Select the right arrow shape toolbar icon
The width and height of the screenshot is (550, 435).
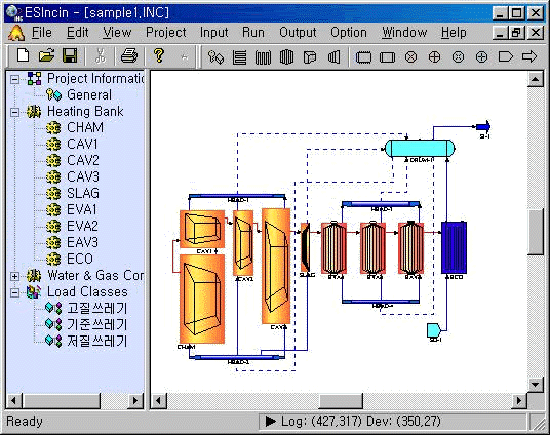click(x=529, y=56)
